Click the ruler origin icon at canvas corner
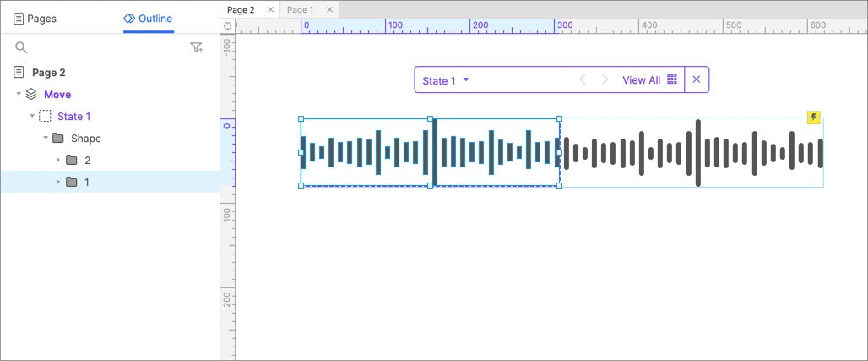 [228, 25]
